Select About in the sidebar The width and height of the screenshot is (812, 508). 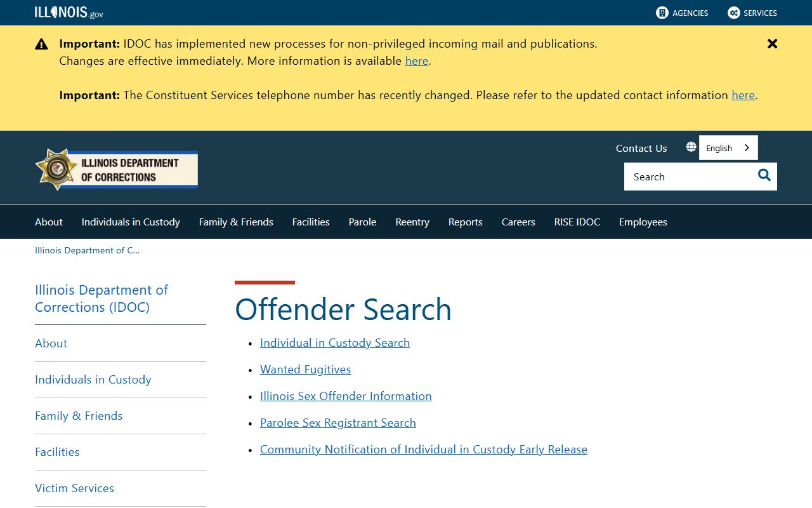[x=51, y=343]
